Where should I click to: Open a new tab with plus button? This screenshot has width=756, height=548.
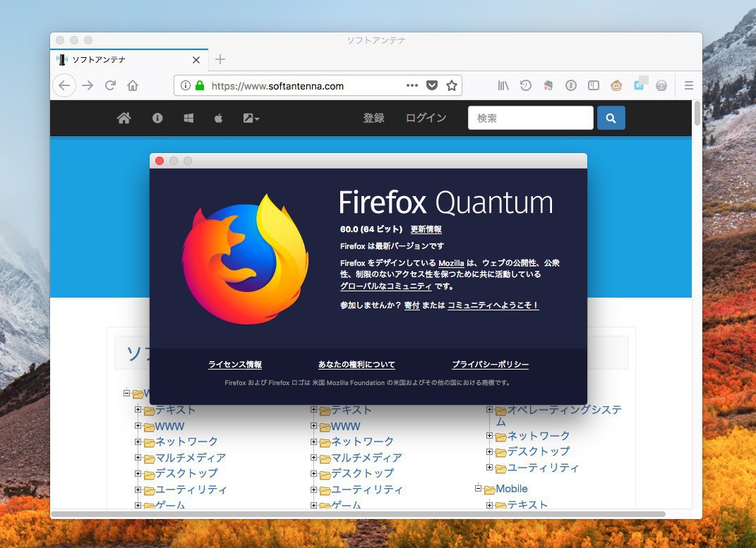point(220,59)
